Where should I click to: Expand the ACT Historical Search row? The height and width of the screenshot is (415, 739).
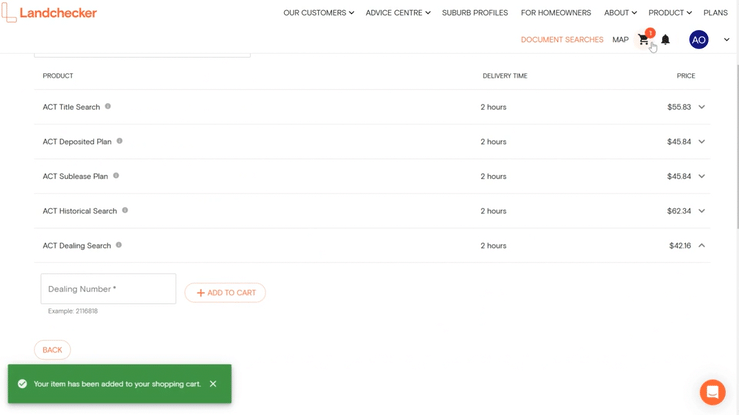[x=702, y=211]
